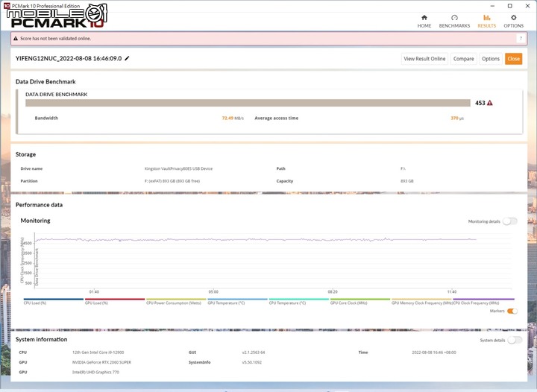The image size is (537, 392).
Task: Select GPU Load (%) legend swatch
Action: pyautogui.click(x=115, y=299)
